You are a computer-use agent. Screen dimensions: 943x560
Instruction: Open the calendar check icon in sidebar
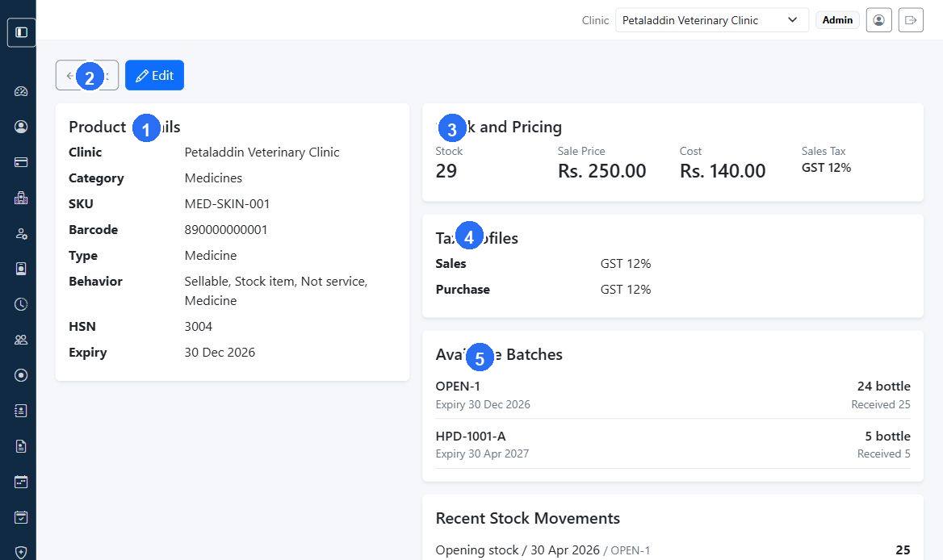tap(21, 516)
